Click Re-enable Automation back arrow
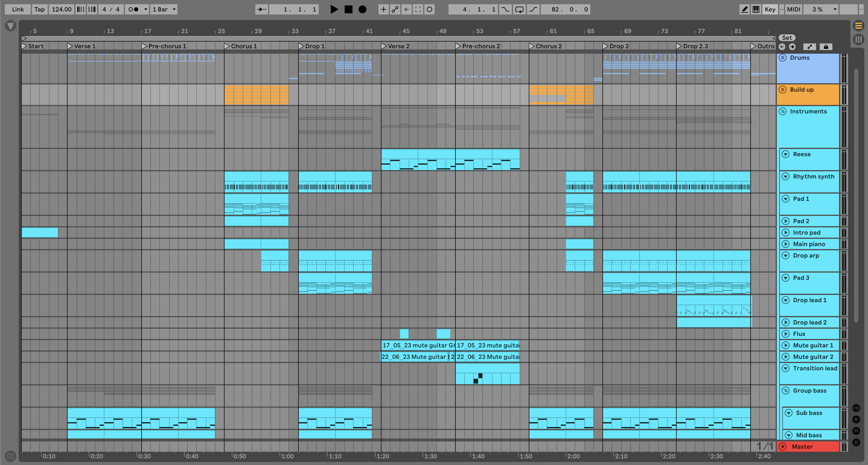This screenshot has width=868, height=465. [406, 9]
